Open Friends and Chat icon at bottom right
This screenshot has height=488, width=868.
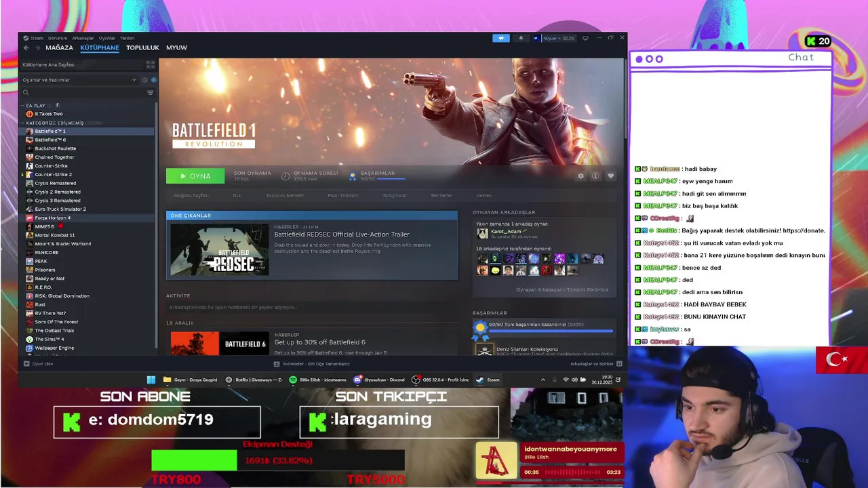coord(618,364)
